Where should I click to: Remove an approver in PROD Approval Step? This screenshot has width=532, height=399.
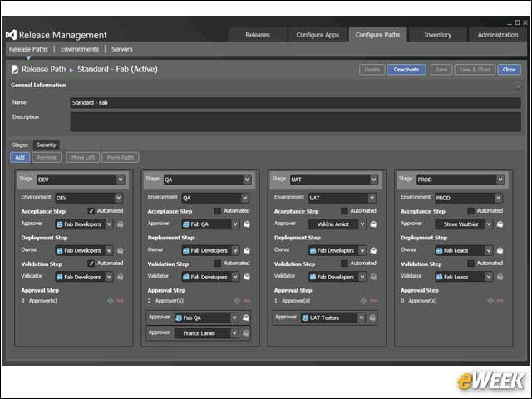tap(500, 301)
